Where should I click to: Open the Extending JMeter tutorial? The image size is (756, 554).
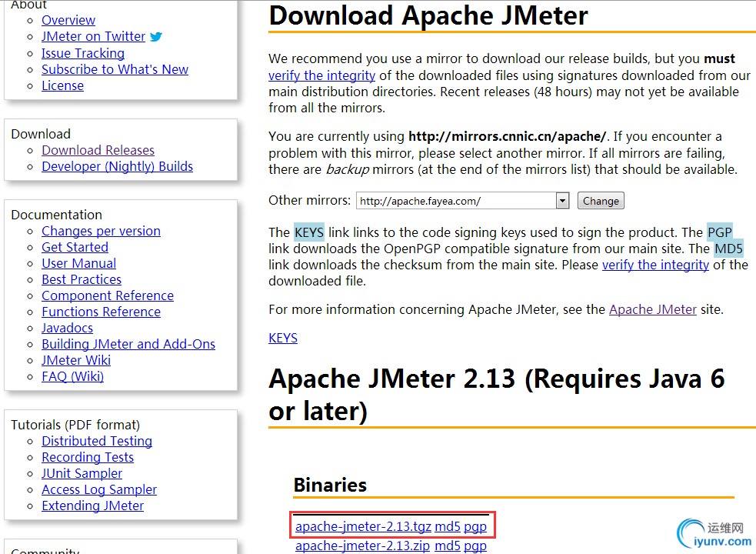click(92, 506)
